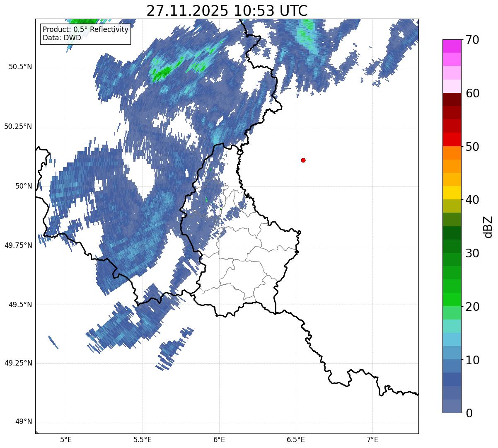Click the '50°N' latitude label
The image size is (498, 448).
[24, 186]
